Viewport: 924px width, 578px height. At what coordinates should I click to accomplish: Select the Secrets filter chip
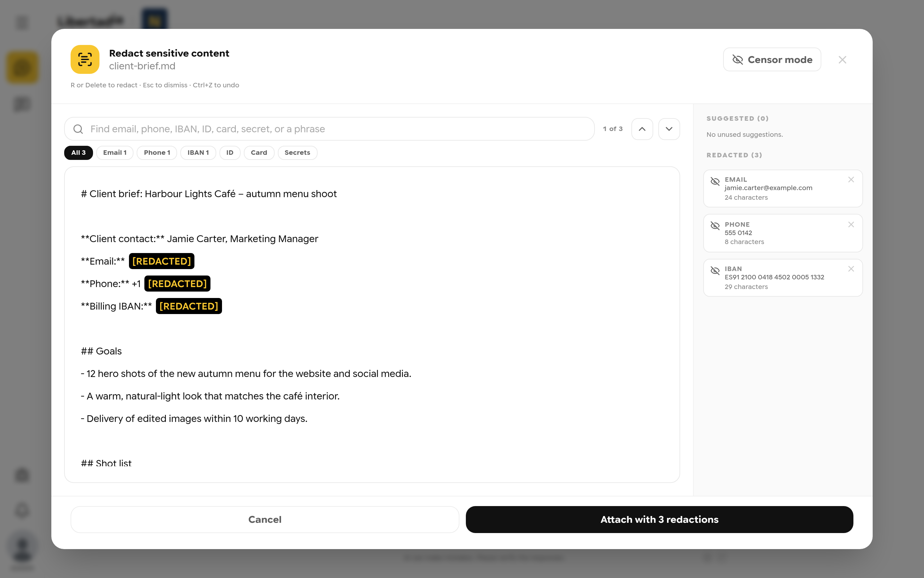297,153
